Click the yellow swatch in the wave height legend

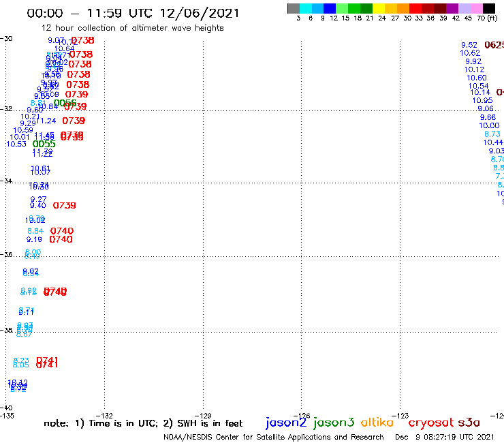(x=379, y=8)
